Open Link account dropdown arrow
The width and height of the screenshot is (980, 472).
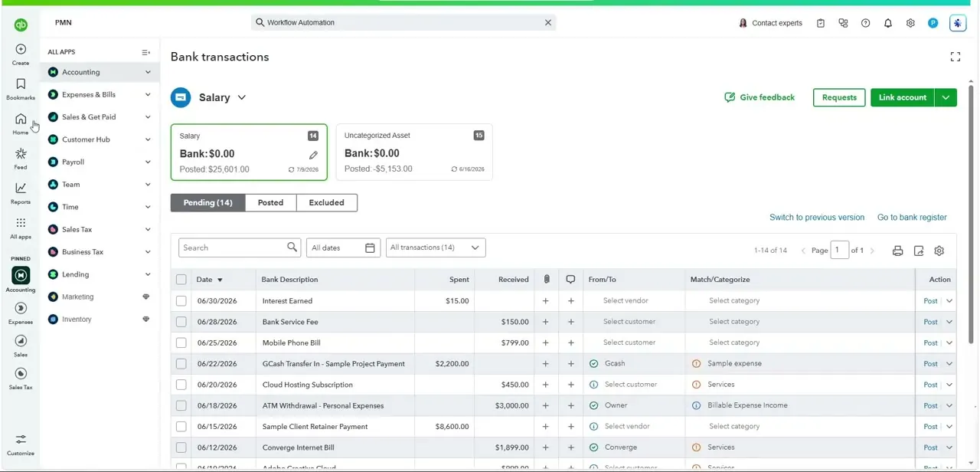tap(946, 97)
